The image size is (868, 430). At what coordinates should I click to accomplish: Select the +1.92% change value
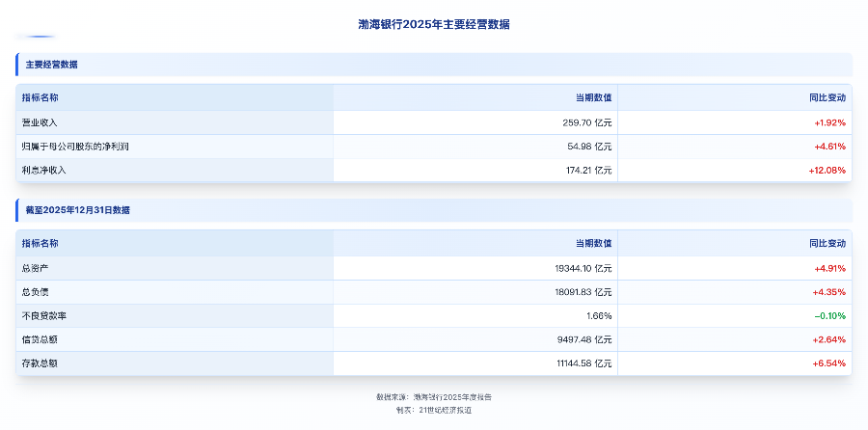pos(829,122)
